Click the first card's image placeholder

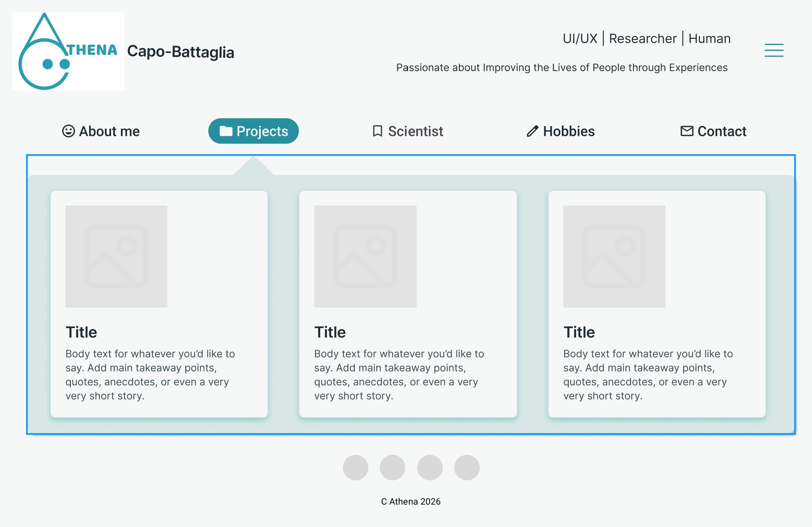(x=116, y=256)
